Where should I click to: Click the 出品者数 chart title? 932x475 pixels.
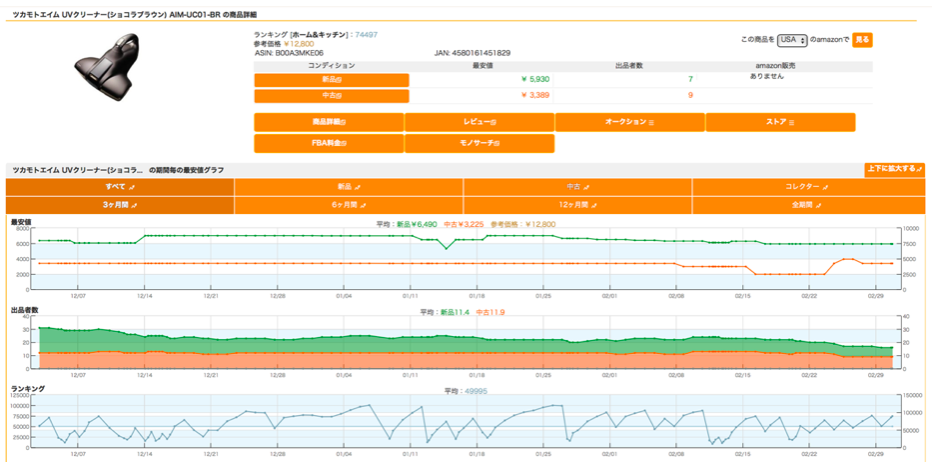[24, 310]
